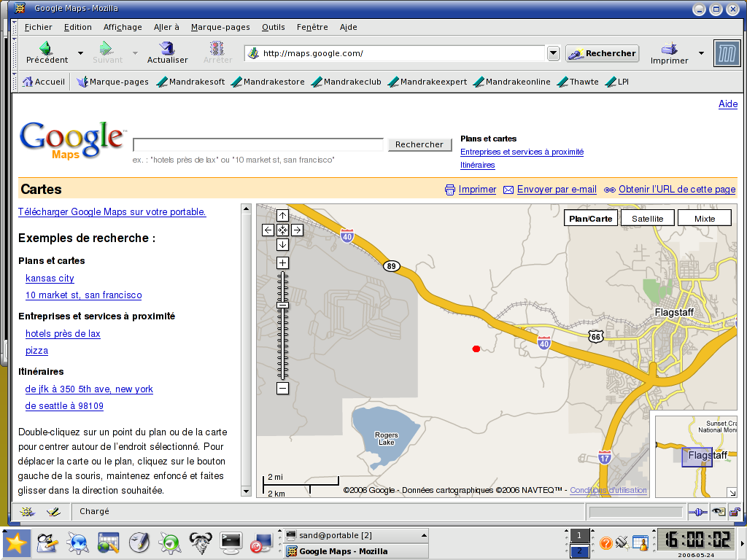Launch the terminal from the panel

point(231,542)
